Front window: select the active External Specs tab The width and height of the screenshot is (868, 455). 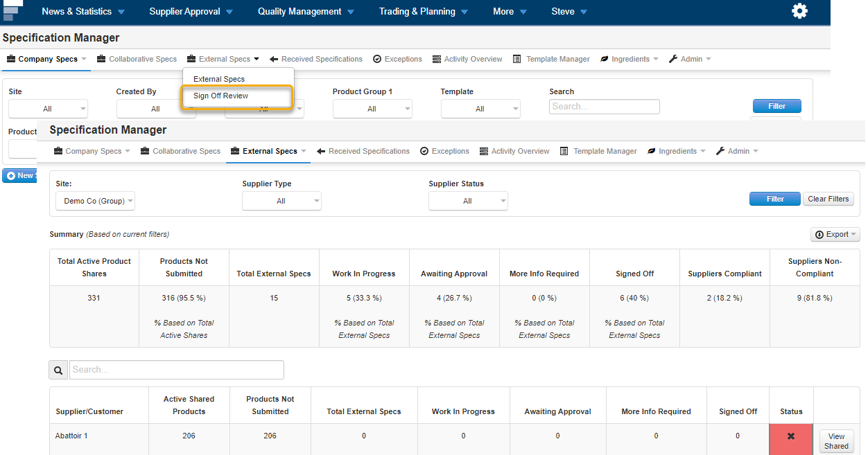pyautogui.click(x=269, y=151)
